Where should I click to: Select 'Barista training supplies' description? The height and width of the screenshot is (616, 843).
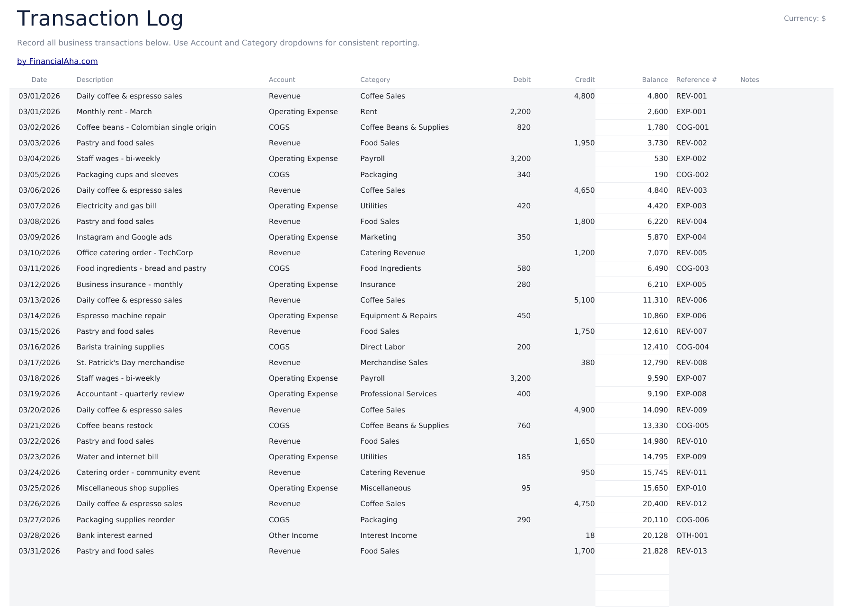tap(120, 347)
